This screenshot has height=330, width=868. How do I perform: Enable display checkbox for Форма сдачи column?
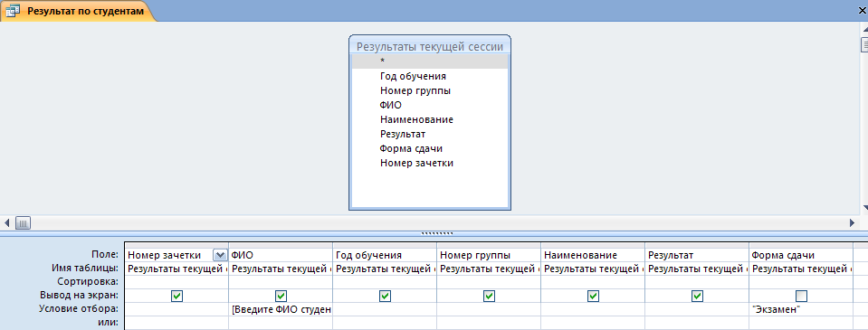pyautogui.click(x=801, y=297)
